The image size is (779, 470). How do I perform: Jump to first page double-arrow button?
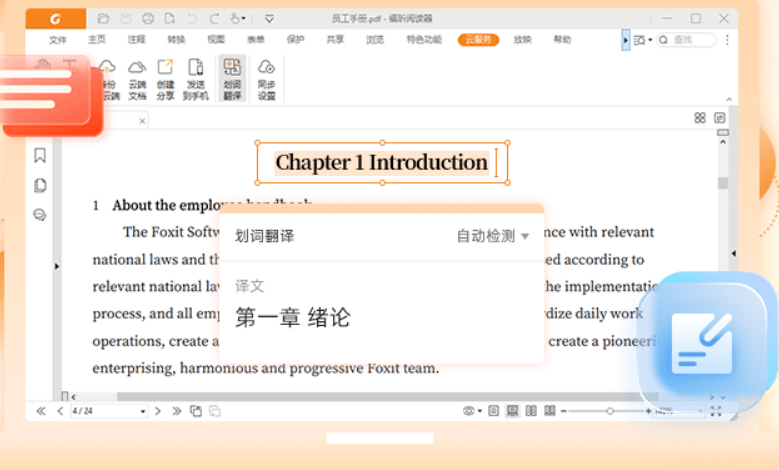coord(41,411)
